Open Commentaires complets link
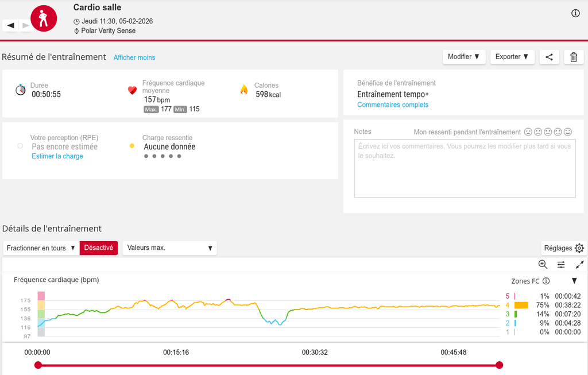 393,105
